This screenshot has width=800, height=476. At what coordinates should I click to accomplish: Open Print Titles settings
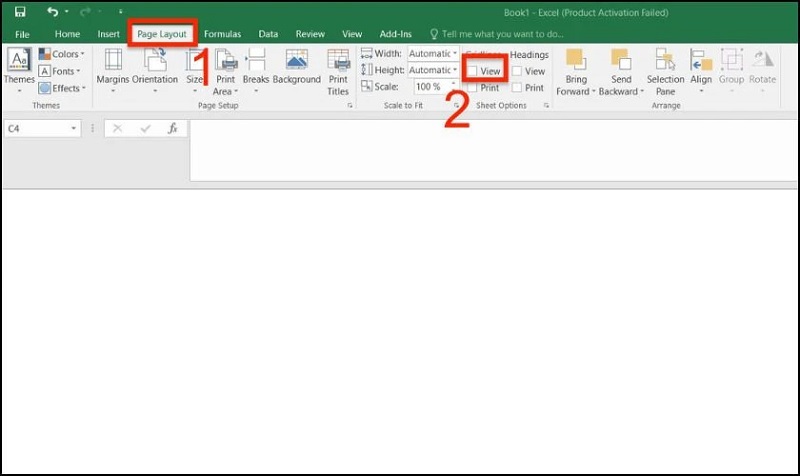point(338,70)
